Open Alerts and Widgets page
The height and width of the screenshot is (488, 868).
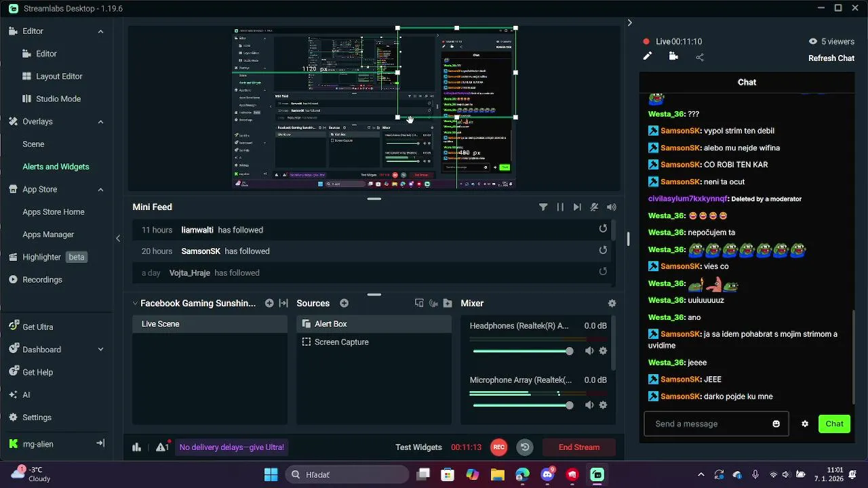pos(56,167)
